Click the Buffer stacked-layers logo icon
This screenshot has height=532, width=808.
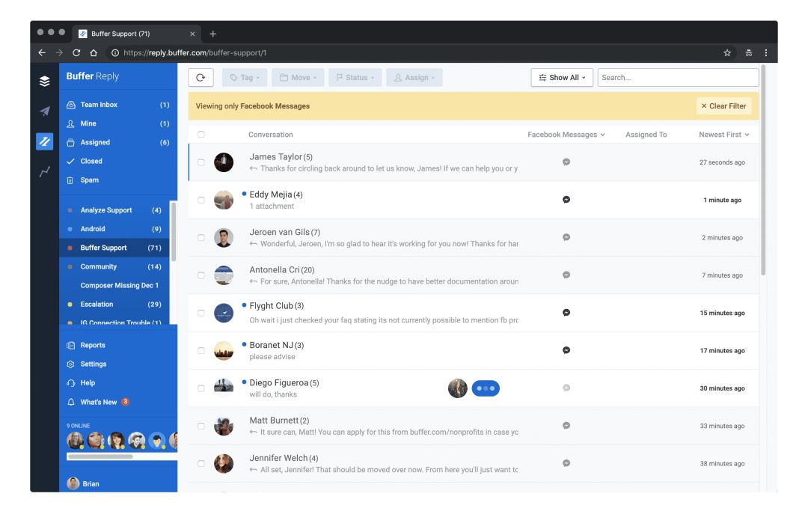point(45,82)
